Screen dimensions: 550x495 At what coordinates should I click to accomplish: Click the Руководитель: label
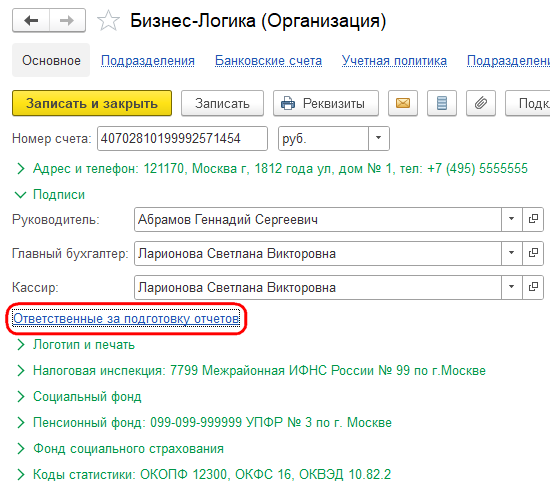pyautogui.click(x=56, y=219)
